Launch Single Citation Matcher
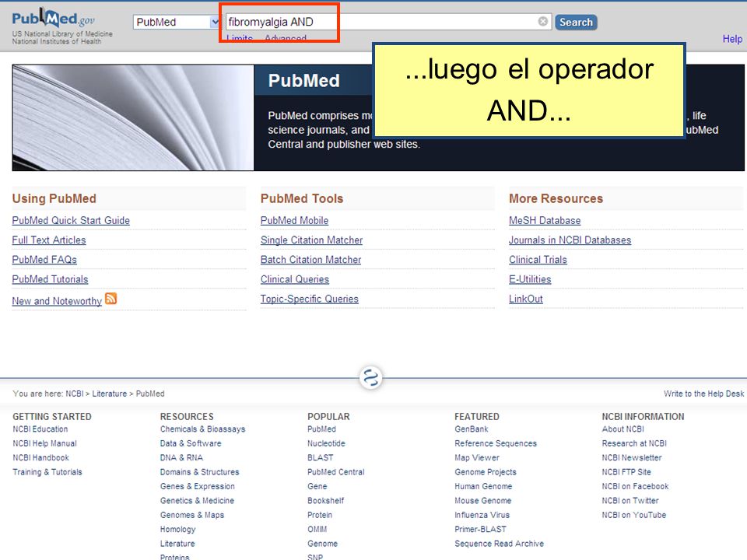 [x=311, y=240]
